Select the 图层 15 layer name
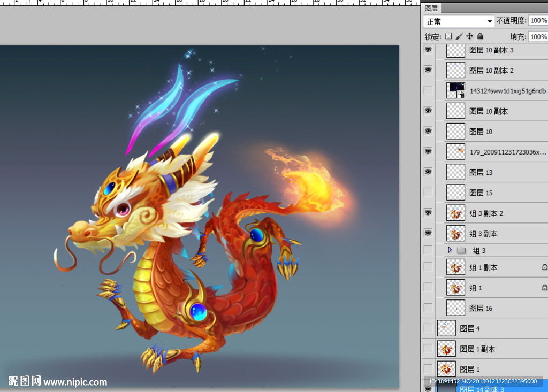 [x=481, y=193]
